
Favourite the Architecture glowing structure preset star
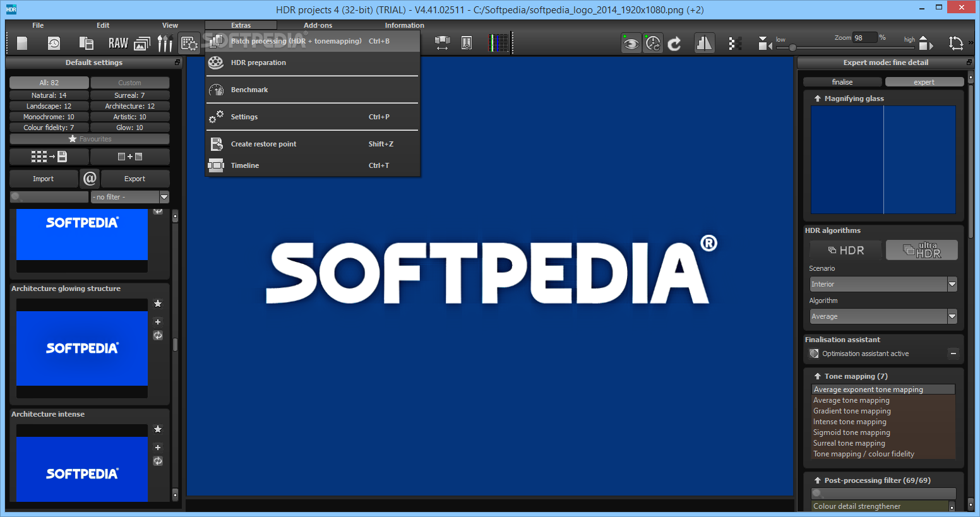[x=158, y=304]
